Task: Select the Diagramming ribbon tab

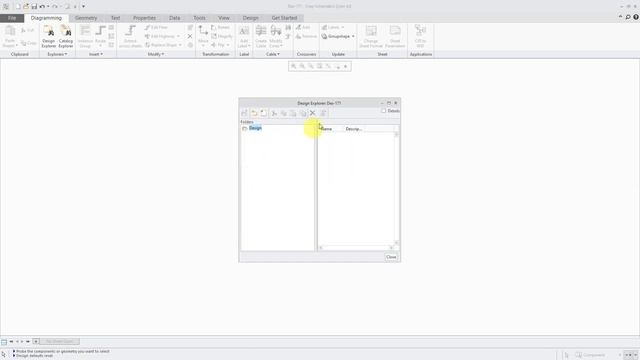Action: click(x=46, y=18)
